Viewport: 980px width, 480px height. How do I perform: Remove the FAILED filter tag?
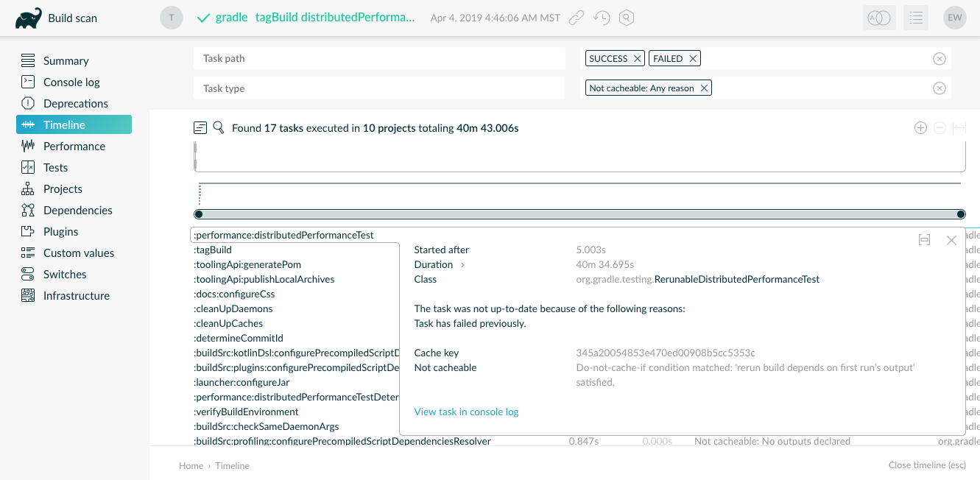693,58
